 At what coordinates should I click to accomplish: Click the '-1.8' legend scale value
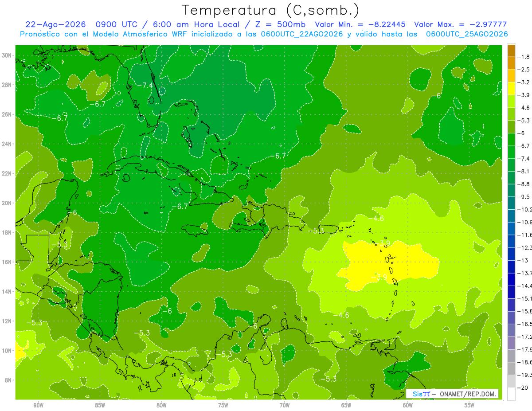[x=524, y=57]
